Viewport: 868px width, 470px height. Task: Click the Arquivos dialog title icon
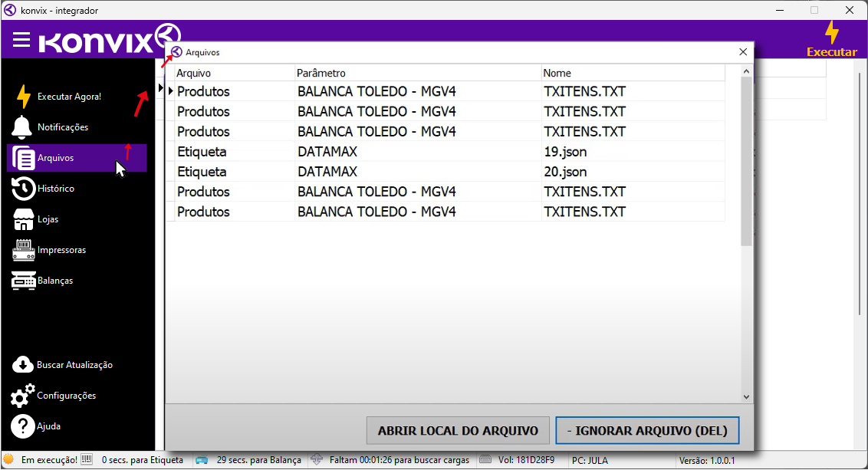click(176, 52)
